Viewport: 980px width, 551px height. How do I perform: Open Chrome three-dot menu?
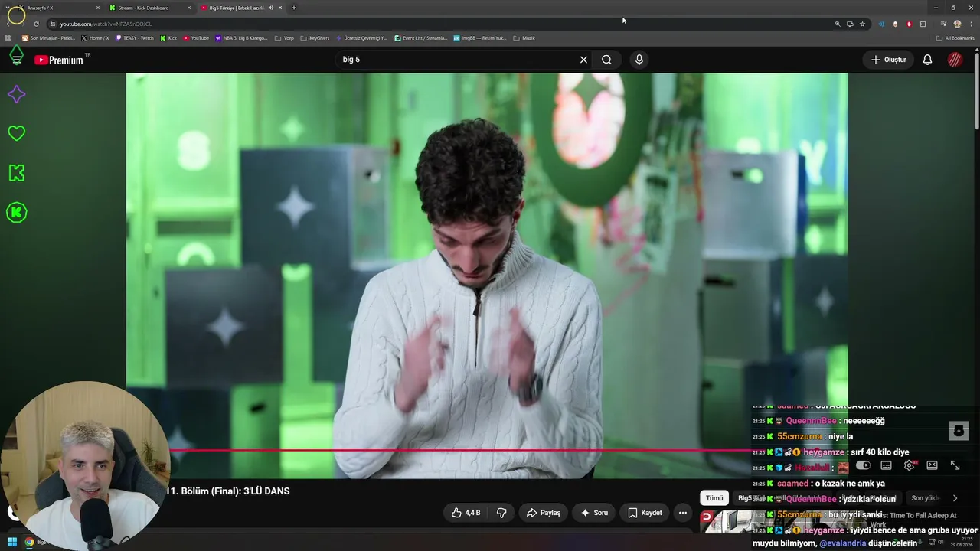[x=970, y=24]
